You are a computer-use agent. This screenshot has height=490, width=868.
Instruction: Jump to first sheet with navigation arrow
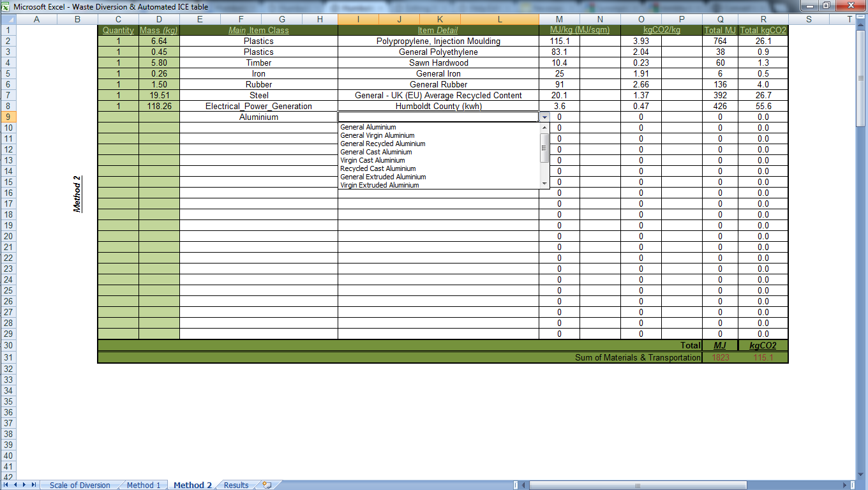(x=7, y=486)
